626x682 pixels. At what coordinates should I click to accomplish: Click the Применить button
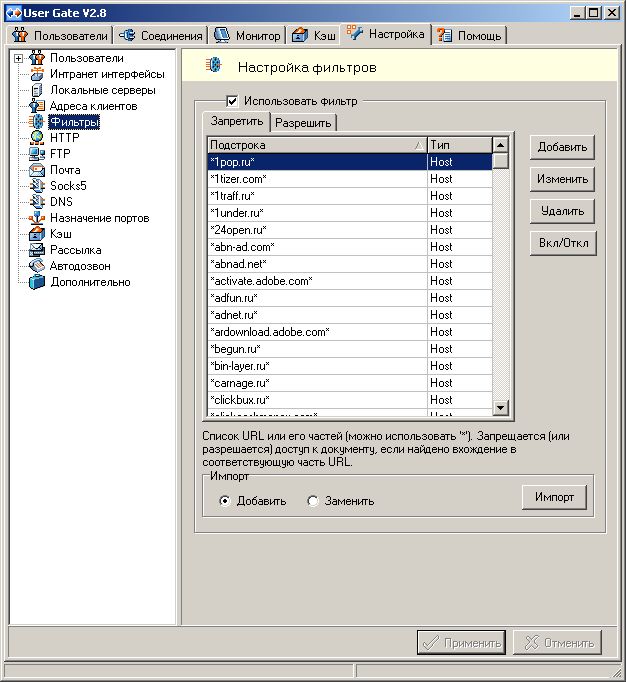tap(461, 642)
